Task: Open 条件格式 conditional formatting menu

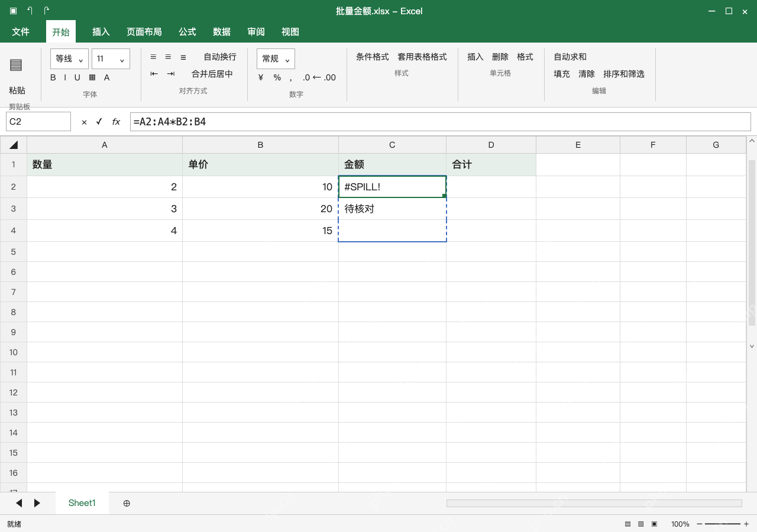Action: tap(373, 57)
